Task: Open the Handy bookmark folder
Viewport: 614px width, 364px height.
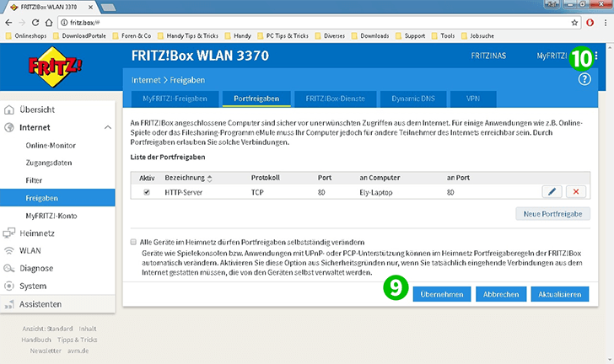Action: [x=238, y=36]
